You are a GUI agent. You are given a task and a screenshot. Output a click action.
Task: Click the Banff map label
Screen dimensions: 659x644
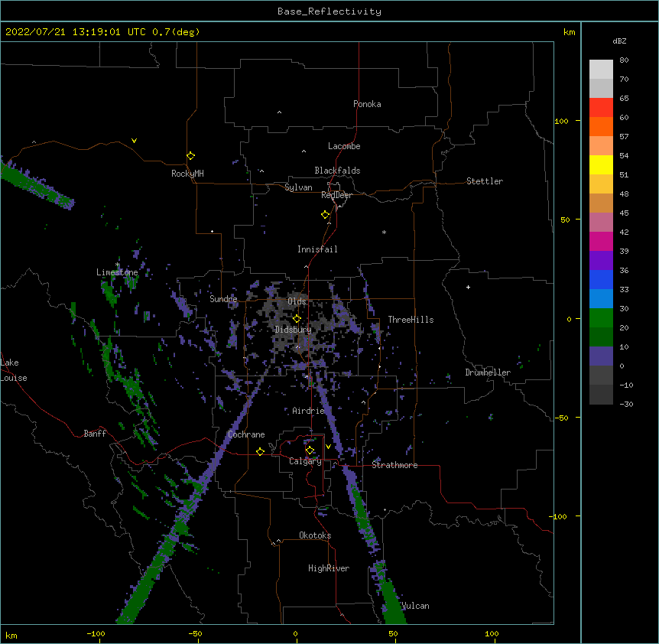(x=95, y=434)
